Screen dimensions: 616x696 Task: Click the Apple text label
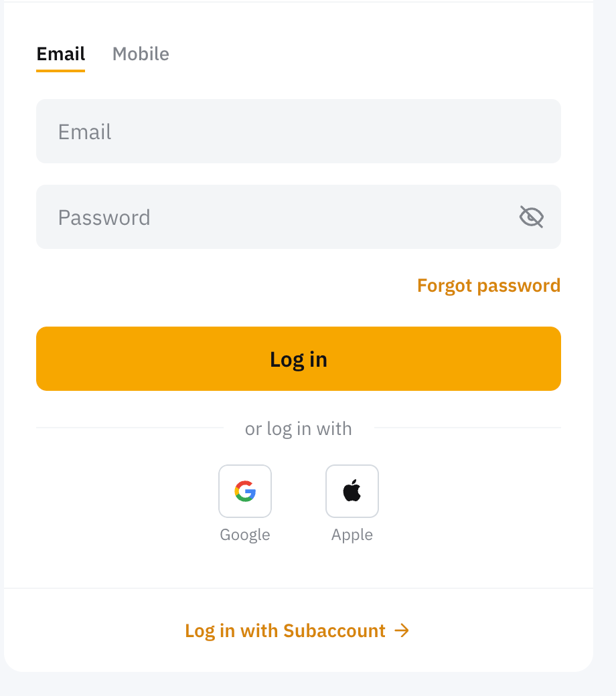[x=352, y=535]
